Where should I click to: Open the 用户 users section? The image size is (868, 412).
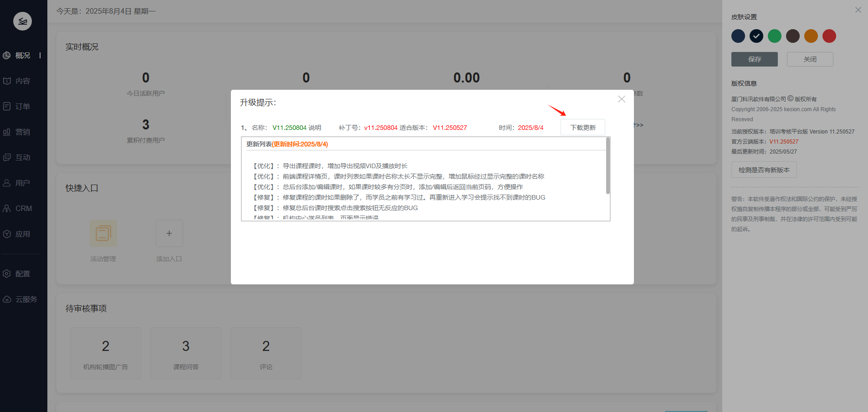click(22, 183)
